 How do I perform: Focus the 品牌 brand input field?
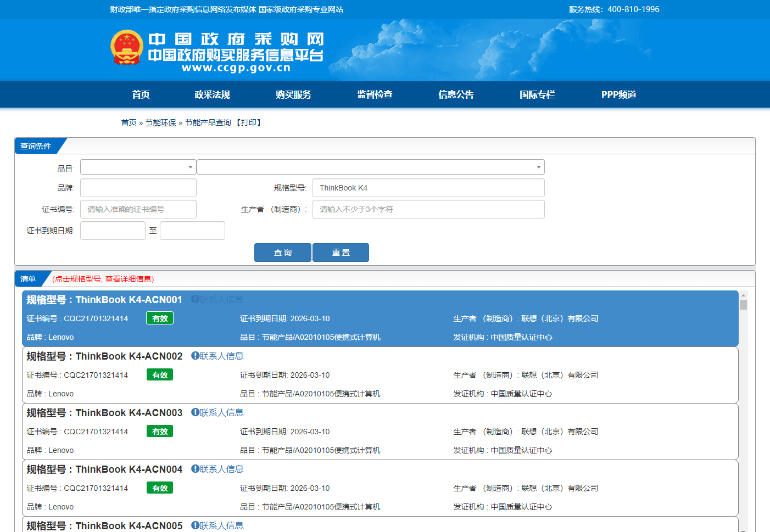tap(138, 188)
